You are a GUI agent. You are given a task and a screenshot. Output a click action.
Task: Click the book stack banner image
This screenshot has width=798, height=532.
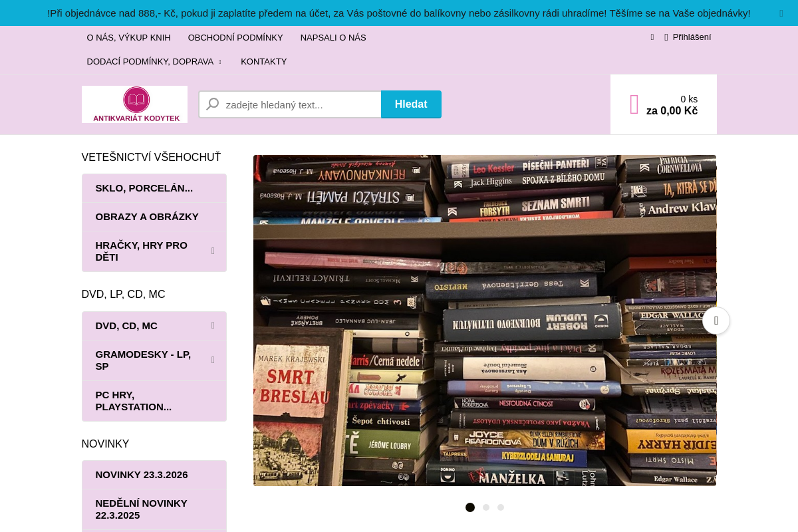pyautogui.click(x=485, y=321)
